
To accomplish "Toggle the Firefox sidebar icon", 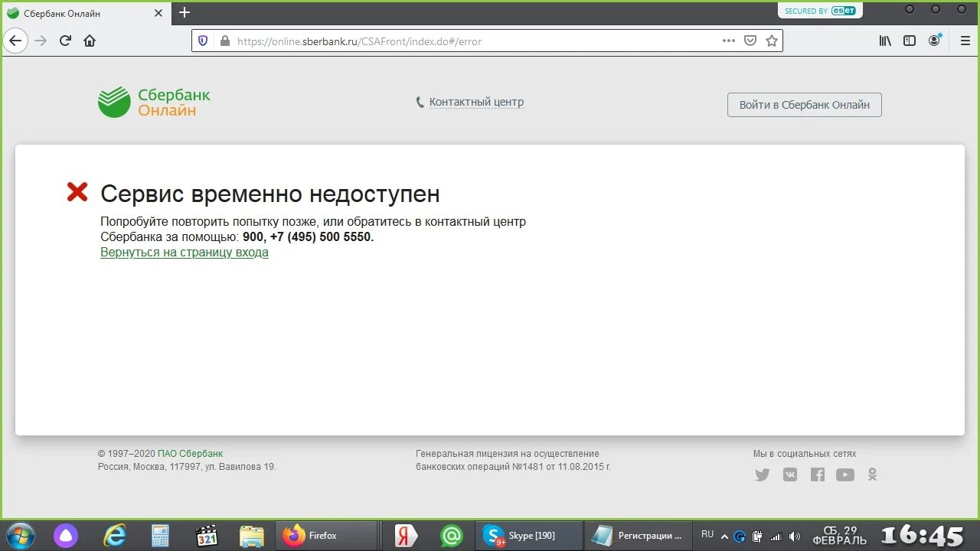I will point(910,41).
